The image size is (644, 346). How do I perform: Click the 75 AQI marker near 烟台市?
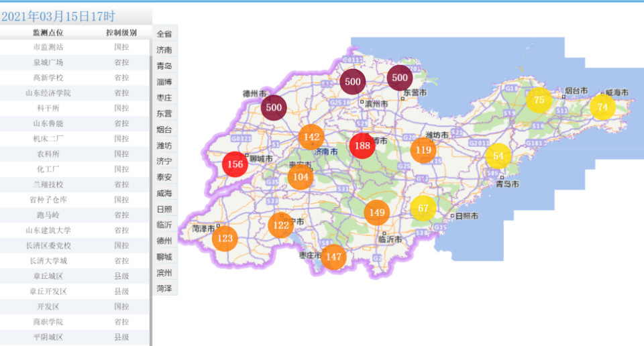pos(539,100)
